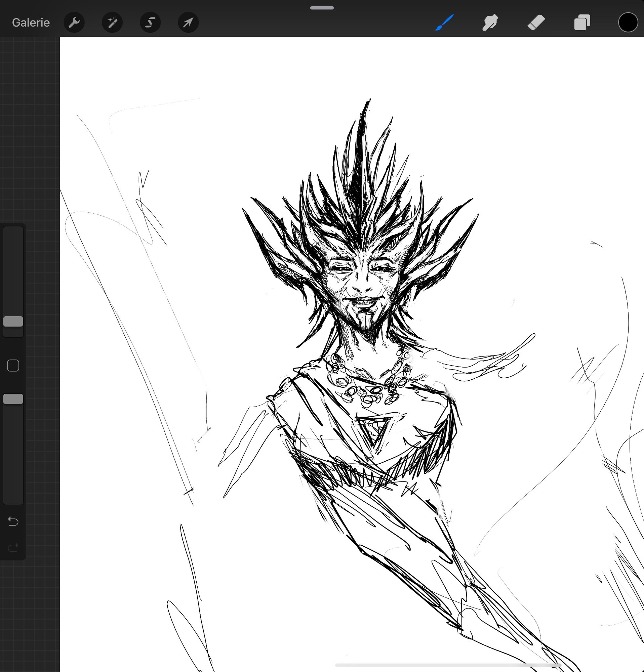
Task: Click the brush size slider handle
Action: point(13,321)
